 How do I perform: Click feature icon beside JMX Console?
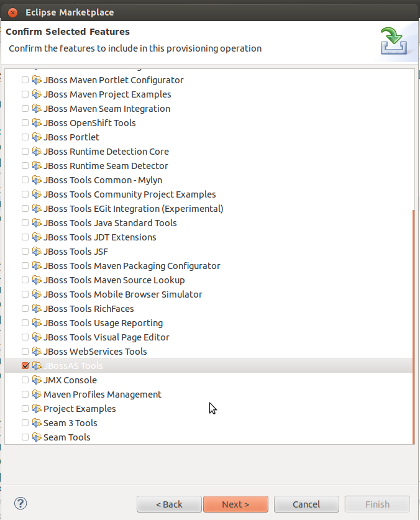coord(37,380)
